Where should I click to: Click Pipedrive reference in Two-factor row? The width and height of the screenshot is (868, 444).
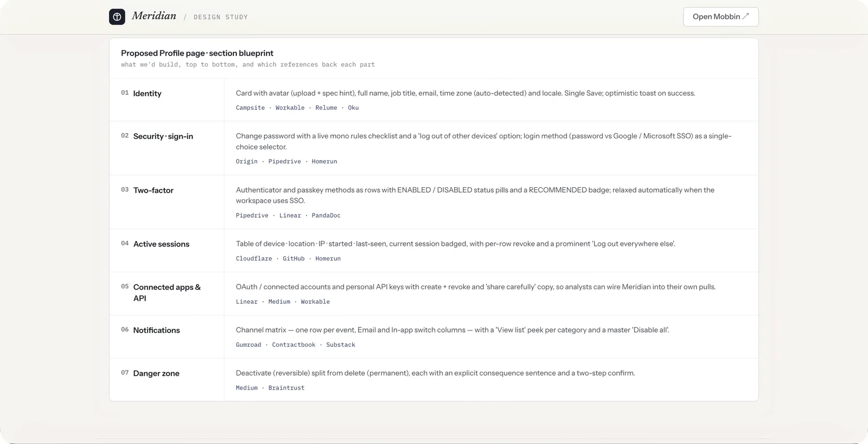click(252, 215)
